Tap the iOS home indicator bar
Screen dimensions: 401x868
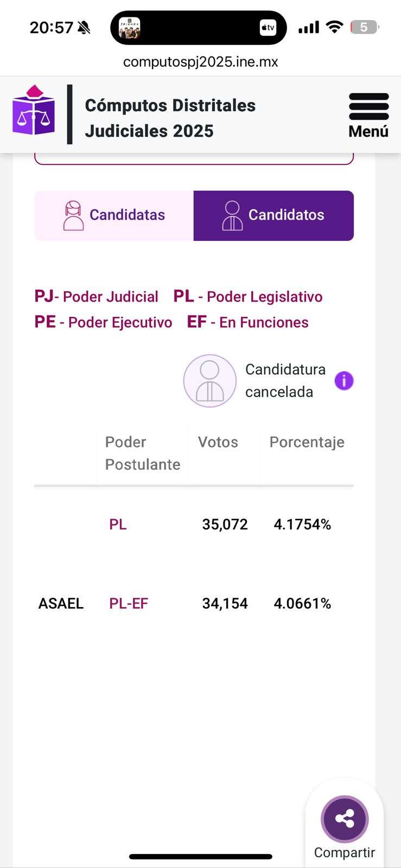(200, 857)
